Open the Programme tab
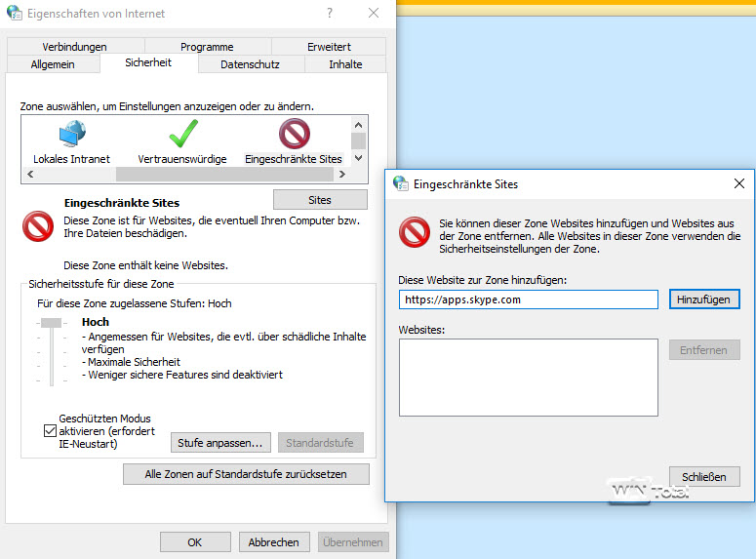This screenshot has height=559, width=756. pyautogui.click(x=207, y=47)
